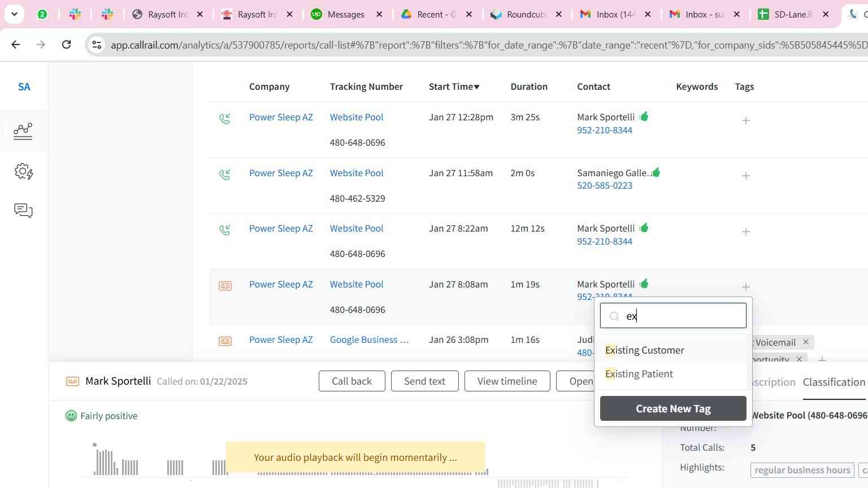Click thumbs-up icon on Jan 27 12:28pm call

click(x=644, y=116)
